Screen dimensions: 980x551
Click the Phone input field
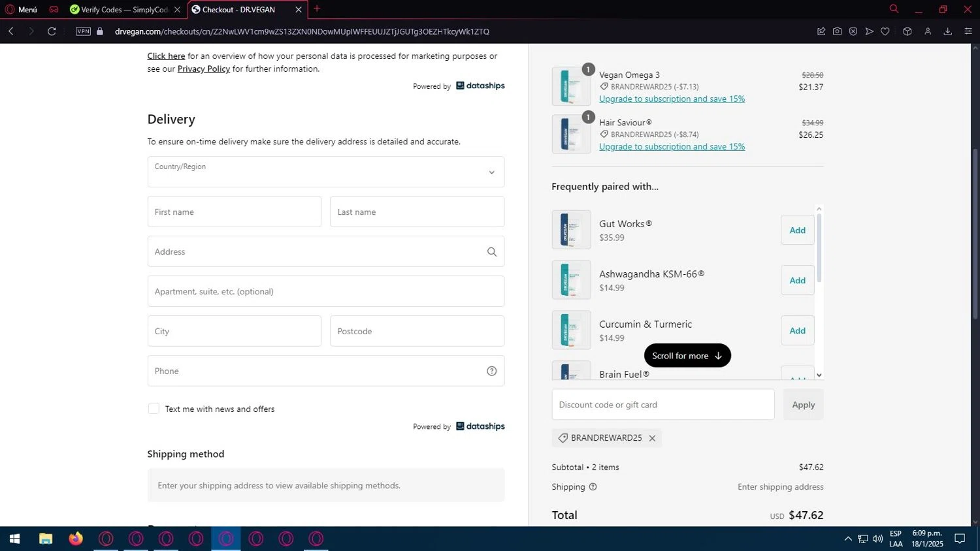[x=326, y=371]
